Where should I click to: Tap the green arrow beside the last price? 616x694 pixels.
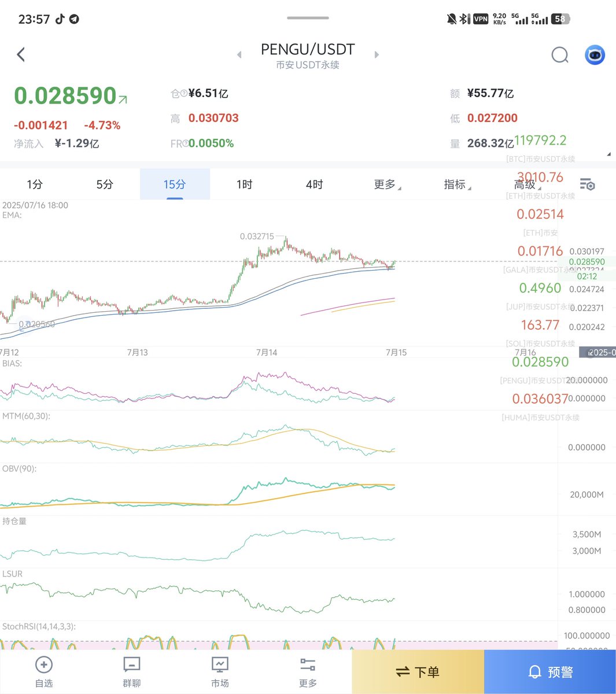[123, 99]
